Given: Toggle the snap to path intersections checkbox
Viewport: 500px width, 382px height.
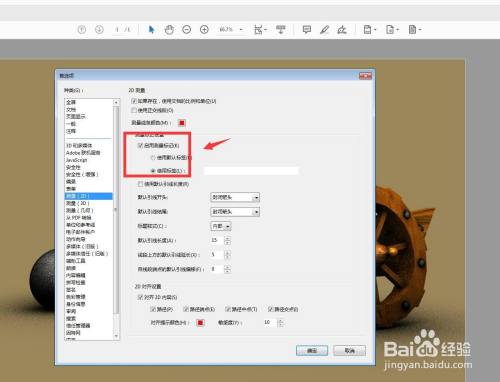Looking at the screenshot, I should tap(271, 309).
